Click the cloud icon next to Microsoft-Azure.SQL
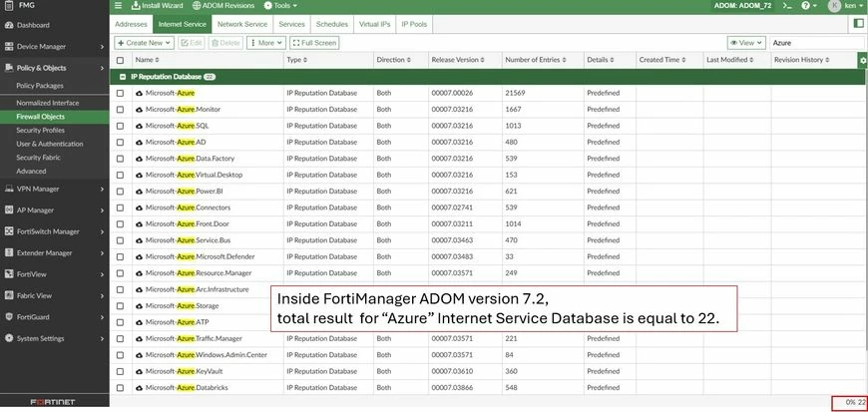This screenshot has width=868, height=412. [139, 126]
